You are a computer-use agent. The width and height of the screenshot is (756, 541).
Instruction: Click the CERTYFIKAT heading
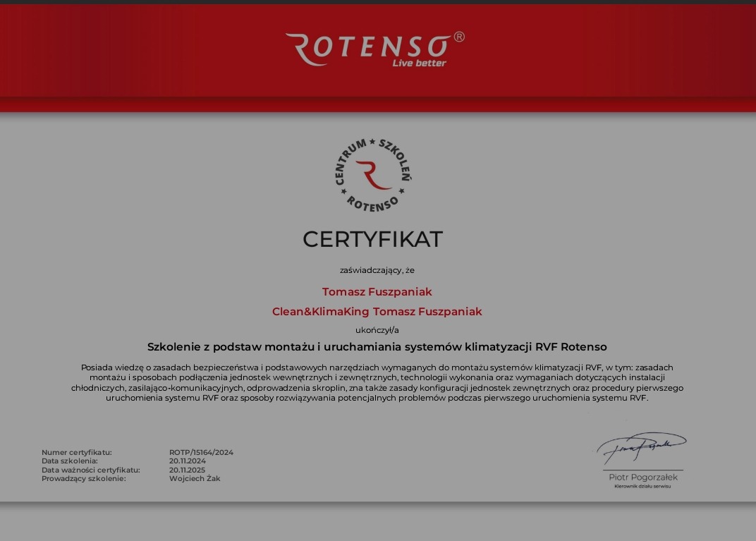372,240
